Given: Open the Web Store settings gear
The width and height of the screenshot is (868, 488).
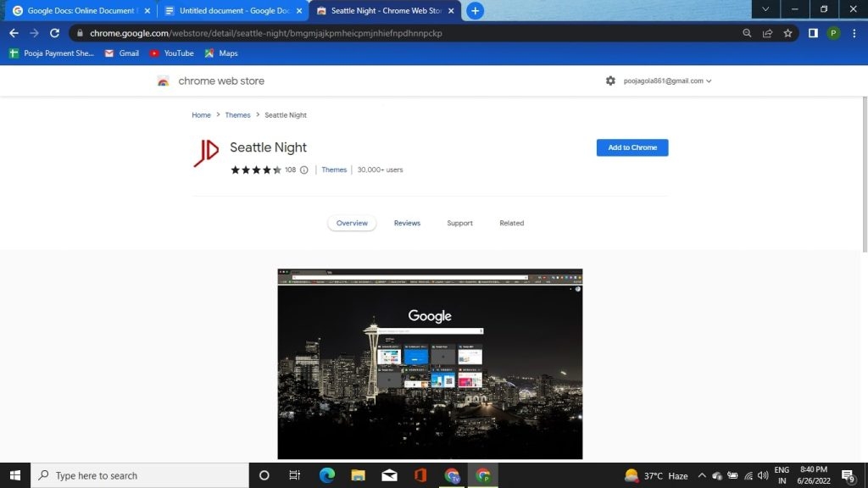Looking at the screenshot, I should [610, 80].
